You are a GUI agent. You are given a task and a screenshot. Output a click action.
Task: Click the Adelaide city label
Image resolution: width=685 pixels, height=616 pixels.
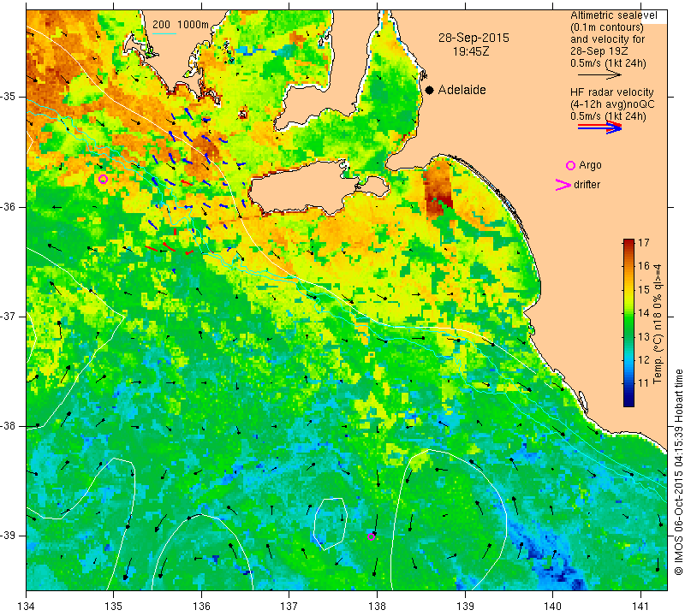click(x=462, y=90)
